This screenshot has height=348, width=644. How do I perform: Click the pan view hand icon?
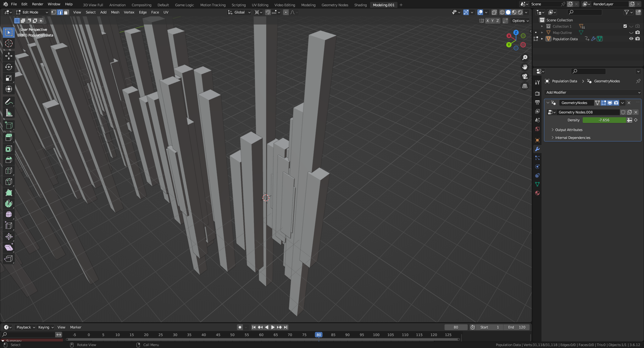coord(525,67)
